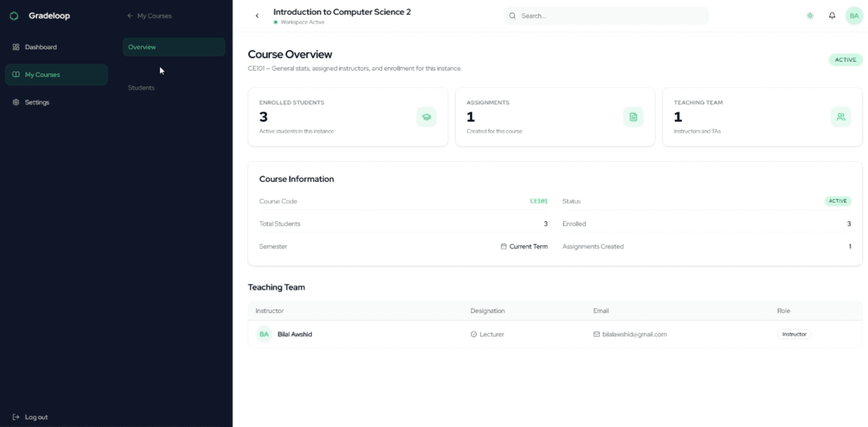Click the Instructor role badge
The image size is (868, 427).
point(794,335)
